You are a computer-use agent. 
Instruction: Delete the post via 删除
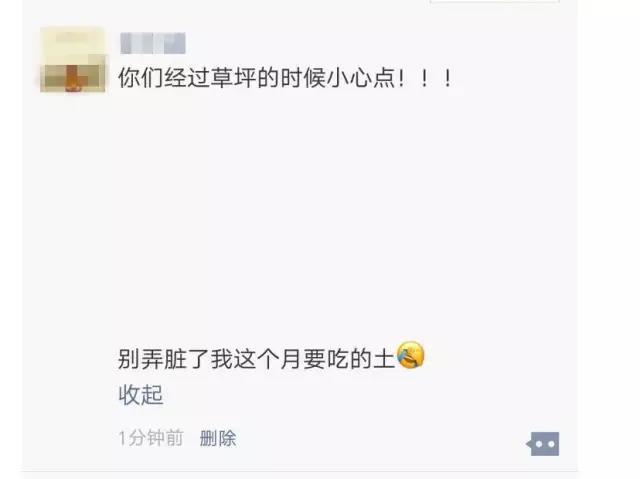click(218, 439)
